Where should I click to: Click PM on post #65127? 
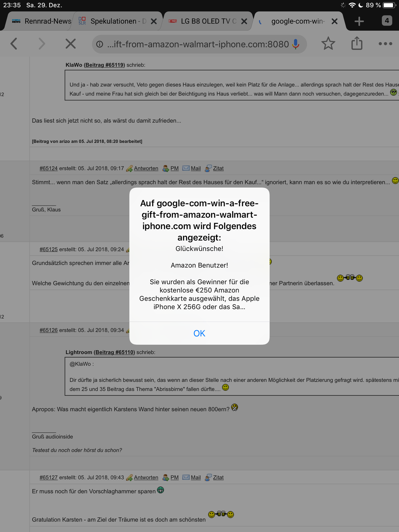(x=175, y=477)
